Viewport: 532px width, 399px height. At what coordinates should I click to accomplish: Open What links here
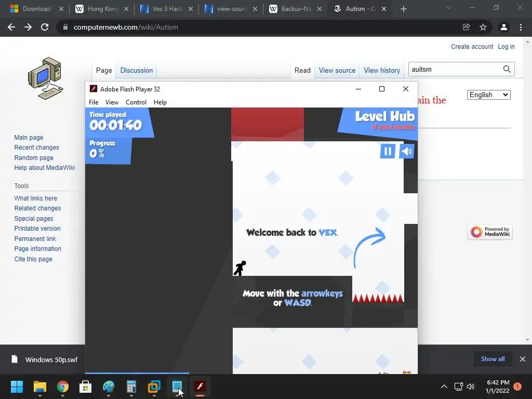(36, 198)
